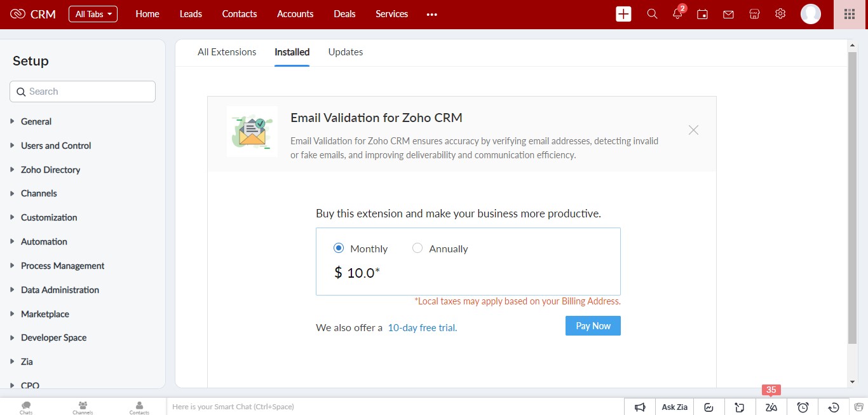Screen dimensions: 868x415
Task: Click the Setup search field
Action: point(83,92)
